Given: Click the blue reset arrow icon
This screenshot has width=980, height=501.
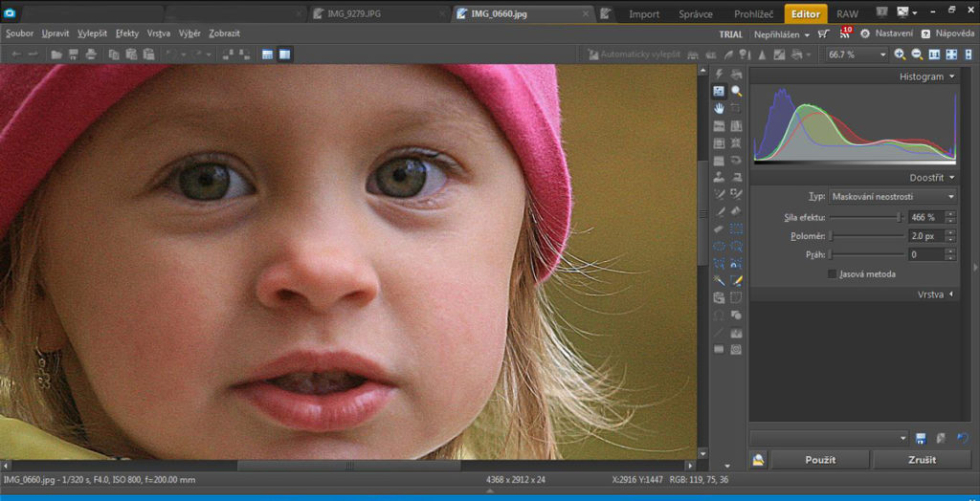Looking at the screenshot, I should (962, 438).
